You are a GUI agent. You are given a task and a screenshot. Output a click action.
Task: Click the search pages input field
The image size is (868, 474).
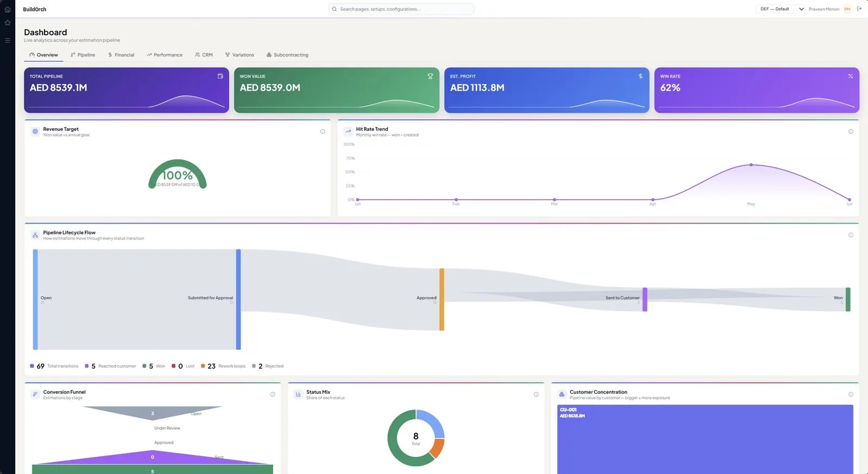point(401,9)
